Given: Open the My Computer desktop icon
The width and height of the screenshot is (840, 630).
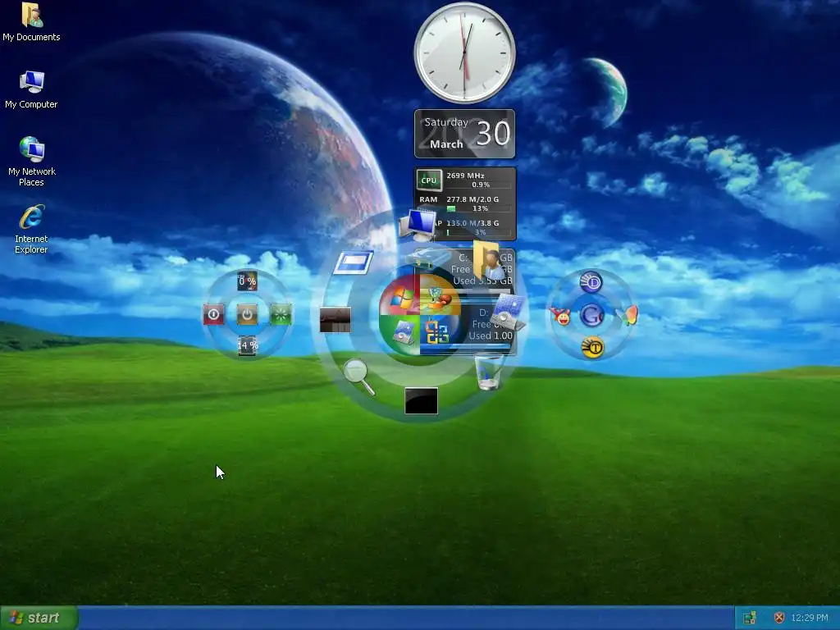Looking at the screenshot, I should (x=31, y=89).
